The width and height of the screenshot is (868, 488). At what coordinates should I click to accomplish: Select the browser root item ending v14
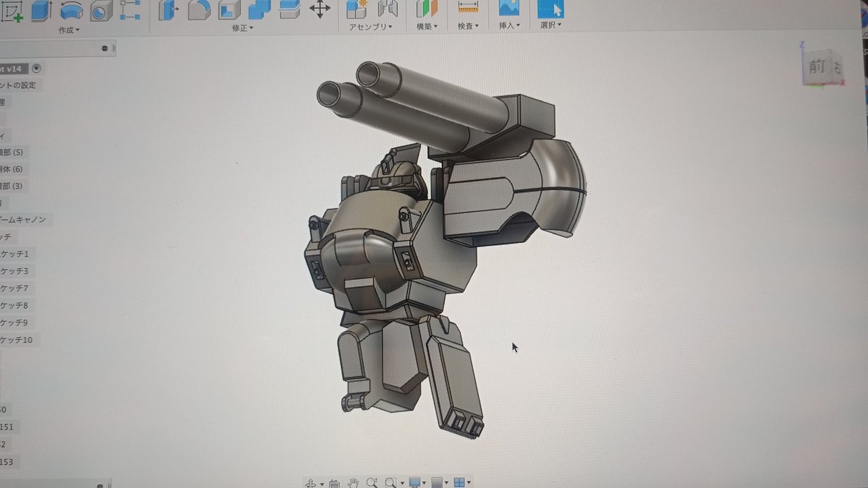click(x=14, y=69)
